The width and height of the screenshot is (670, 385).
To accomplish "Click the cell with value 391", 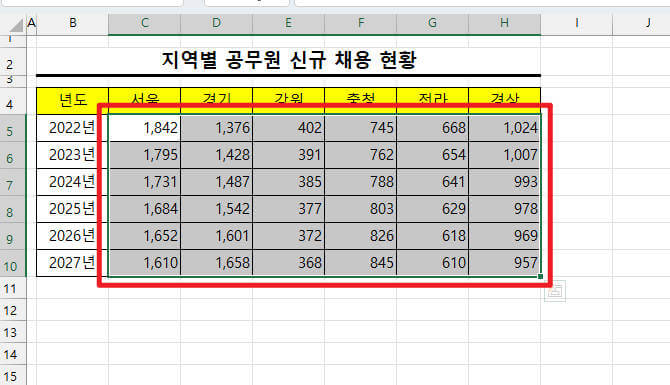I will tap(288, 155).
